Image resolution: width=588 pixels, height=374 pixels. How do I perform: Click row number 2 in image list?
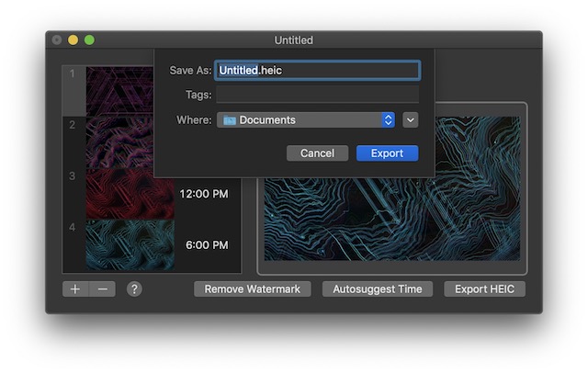pyautogui.click(x=72, y=125)
